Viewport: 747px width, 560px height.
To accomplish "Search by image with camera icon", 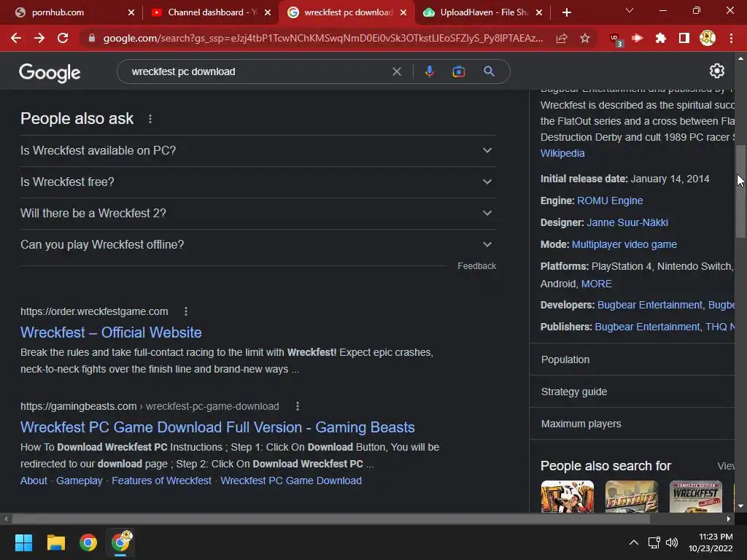I will [x=458, y=71].
